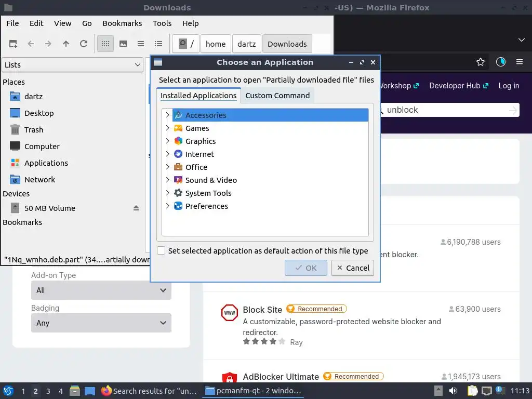This screenshot has height=399, width=532.
Task: Expand the Accessories category
Action: (167, 115)
